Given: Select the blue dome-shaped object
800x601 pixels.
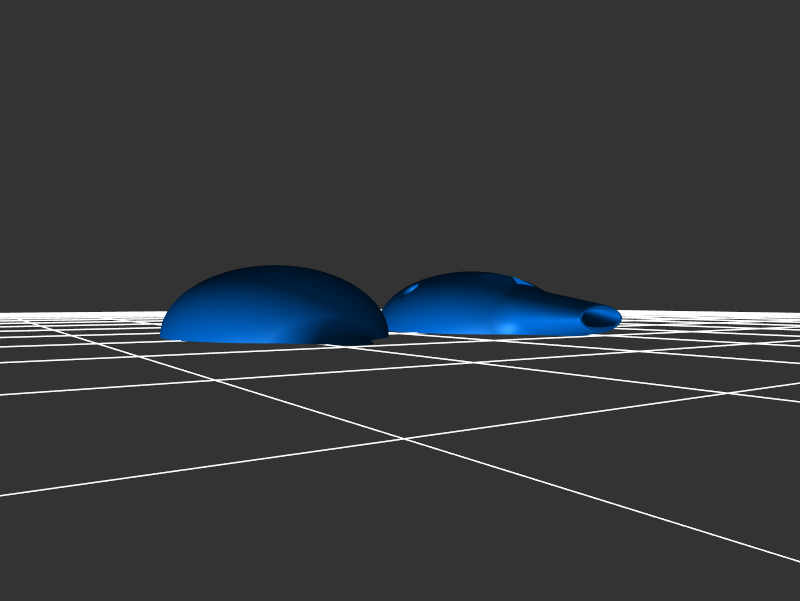Looking at the screenshot, I should click(274, 304).
